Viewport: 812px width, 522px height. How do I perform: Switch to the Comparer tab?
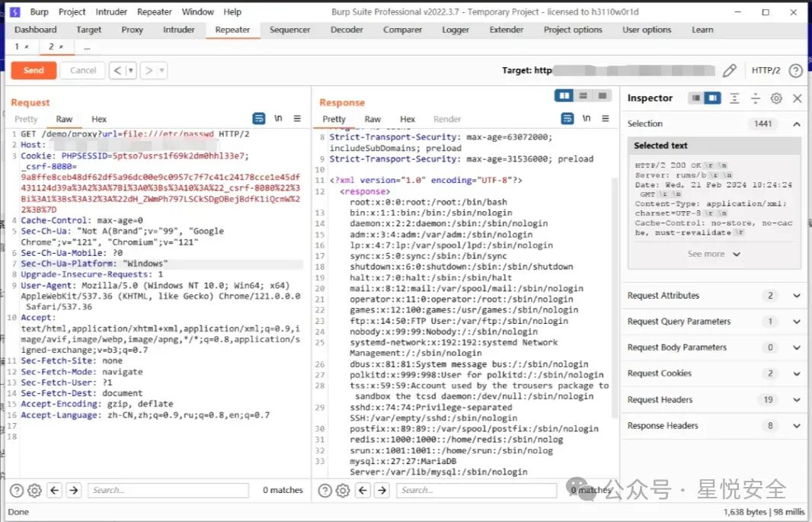(402, 30)
